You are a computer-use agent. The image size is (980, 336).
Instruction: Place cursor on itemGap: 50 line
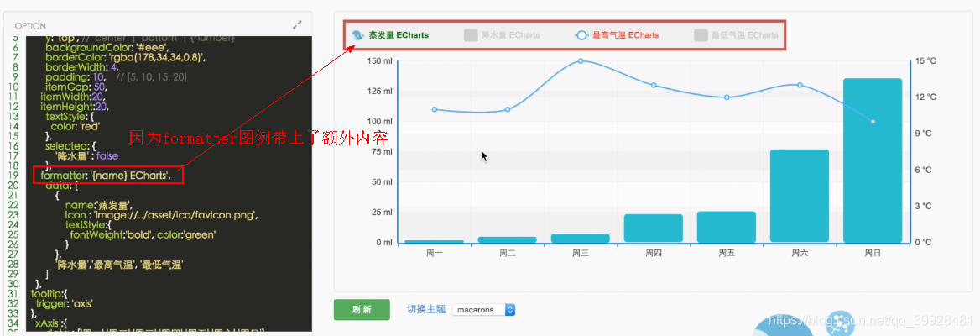76,87
